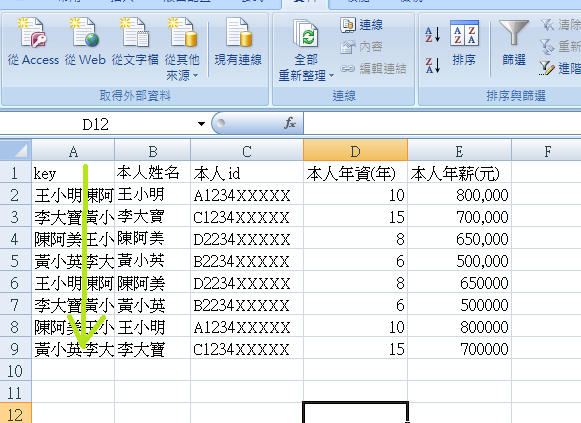Expand the 全部重新整理 dropdown arrow
Screen dimensions: 581x423
pyautogui.click(x=332, y=76)
